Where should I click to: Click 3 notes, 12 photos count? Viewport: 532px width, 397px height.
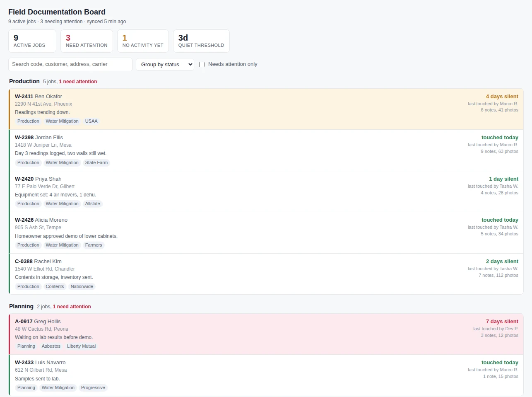[x=499, y=336]
